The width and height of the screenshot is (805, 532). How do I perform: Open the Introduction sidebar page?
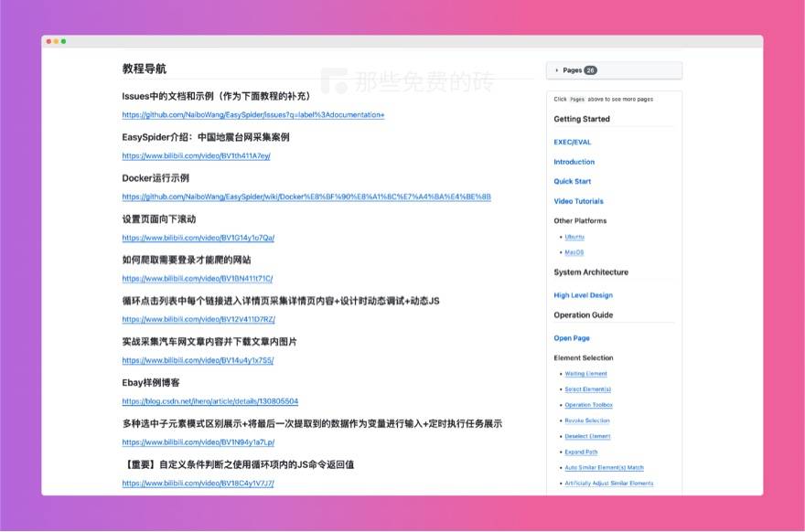tap(574, 162)
